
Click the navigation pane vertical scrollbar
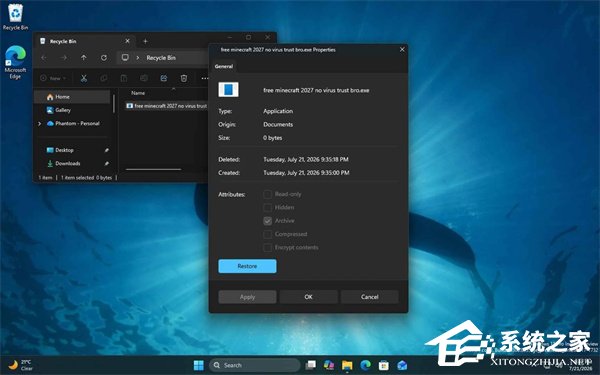click(114, 103)
